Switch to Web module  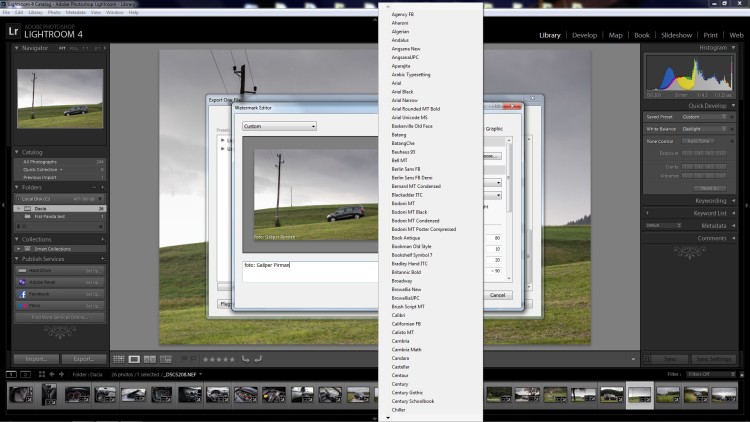point(736,35)
